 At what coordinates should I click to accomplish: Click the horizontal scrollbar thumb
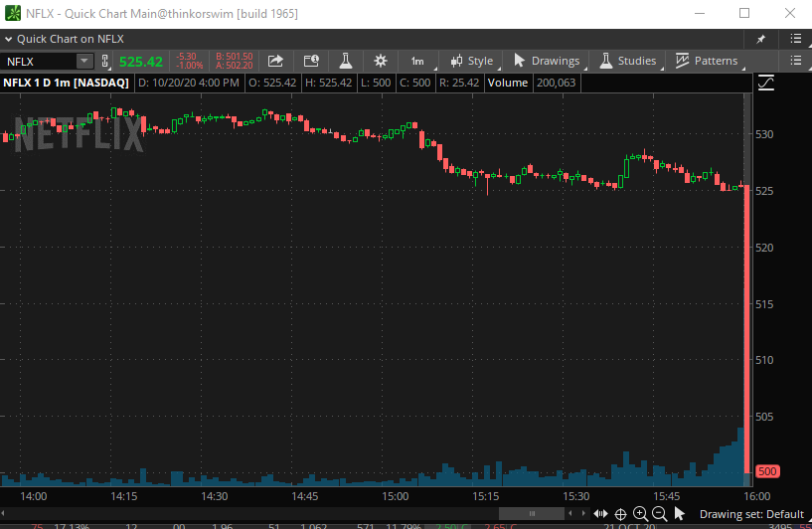[532, 514]
